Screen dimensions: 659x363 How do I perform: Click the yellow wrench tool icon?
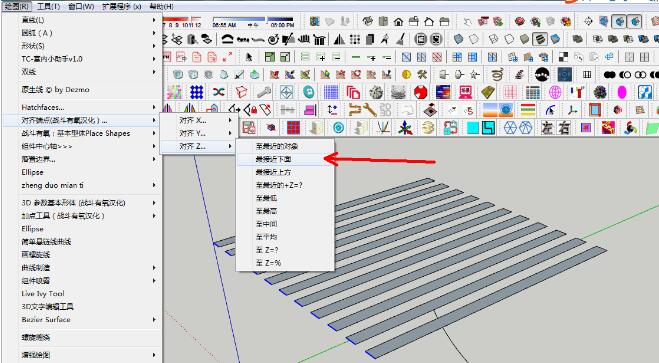370,110
